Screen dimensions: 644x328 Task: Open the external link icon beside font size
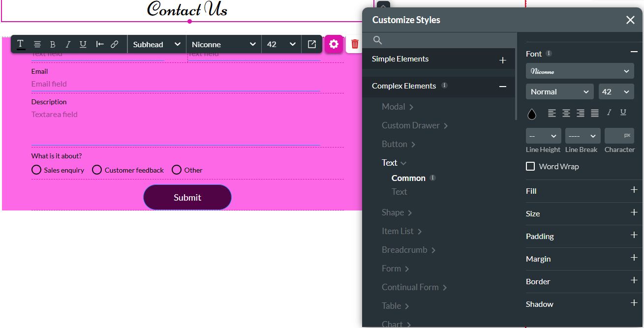(311, 44)
